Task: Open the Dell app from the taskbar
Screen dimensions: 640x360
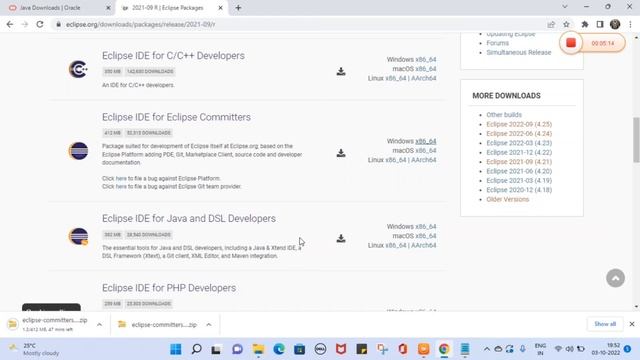Action: click(320, 349)
